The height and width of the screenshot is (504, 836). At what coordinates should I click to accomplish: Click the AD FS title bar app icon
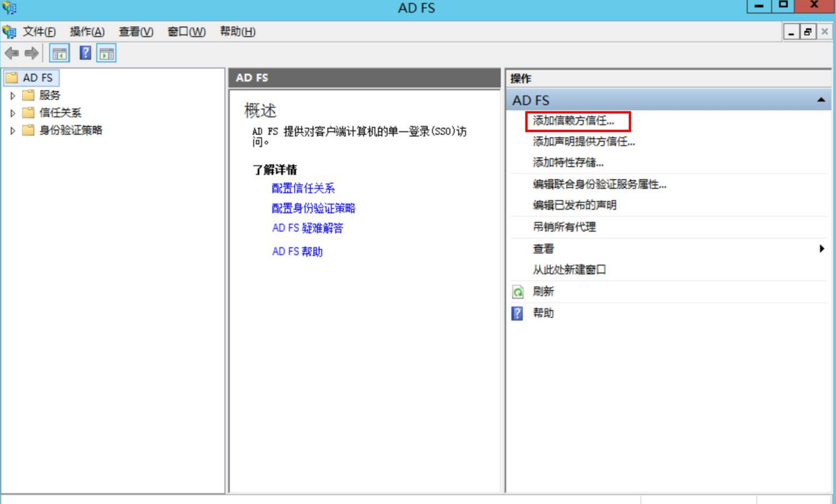(x=9, y=8)
